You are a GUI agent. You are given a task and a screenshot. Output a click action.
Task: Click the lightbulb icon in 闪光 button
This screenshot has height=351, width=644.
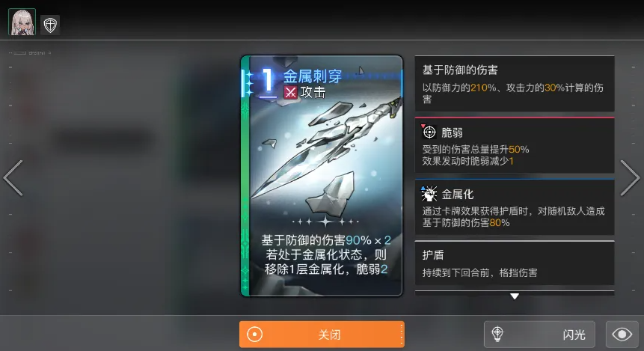[497, 334]
